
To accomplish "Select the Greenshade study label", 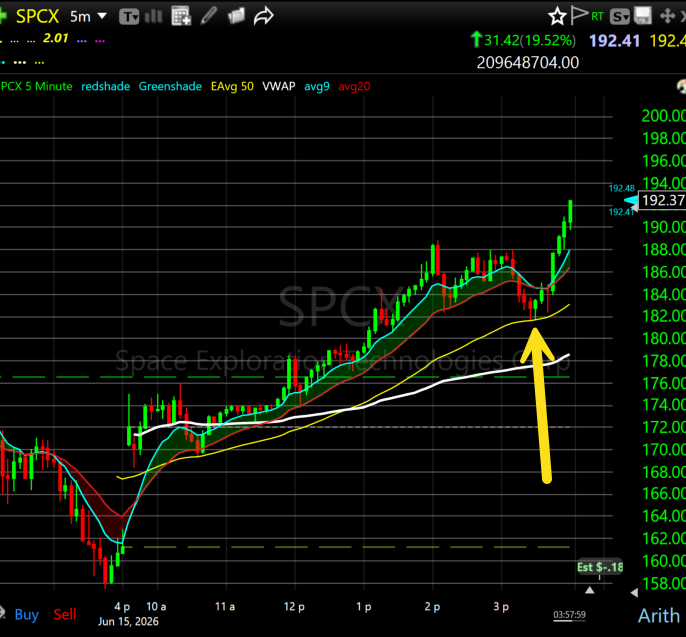I will click(x=170, y=86).
